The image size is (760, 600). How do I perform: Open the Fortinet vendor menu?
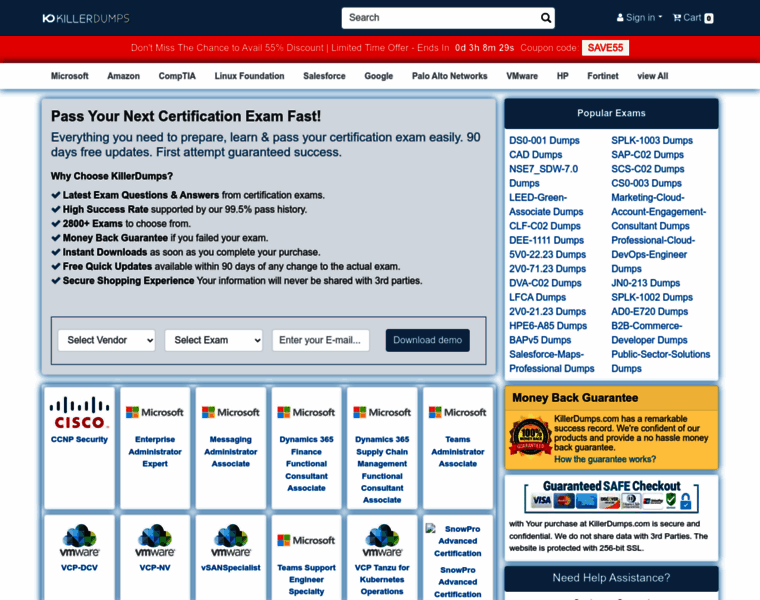click(602, 76)
